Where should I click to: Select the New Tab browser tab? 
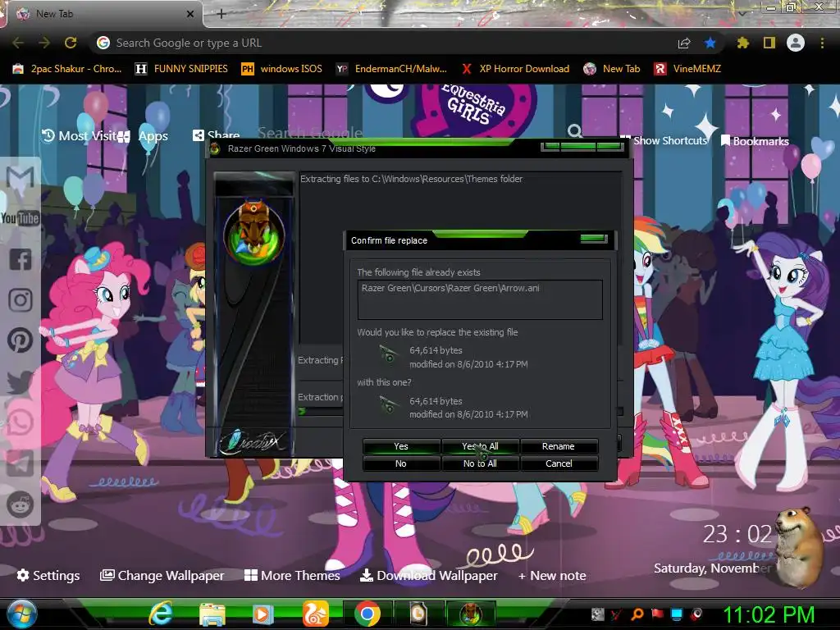(102, 14)
